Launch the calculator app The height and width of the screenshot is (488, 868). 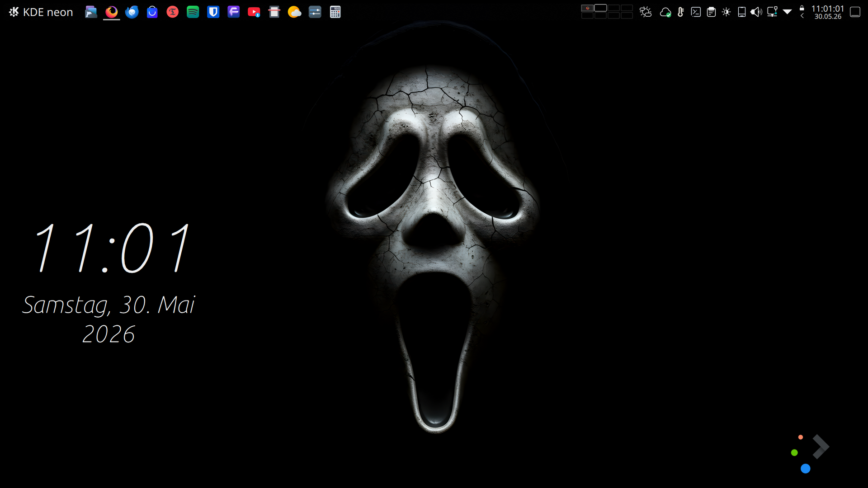coord(335,12)
